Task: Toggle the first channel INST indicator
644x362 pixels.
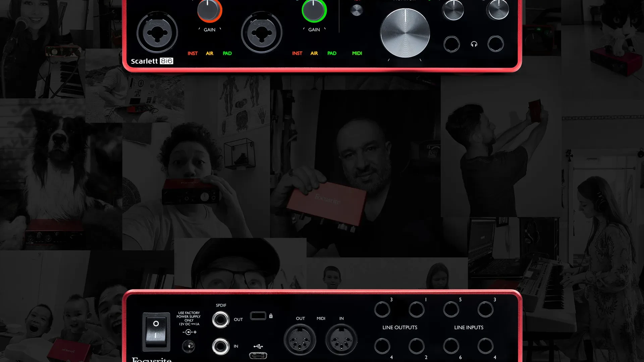Action: [x=193, y=53]
